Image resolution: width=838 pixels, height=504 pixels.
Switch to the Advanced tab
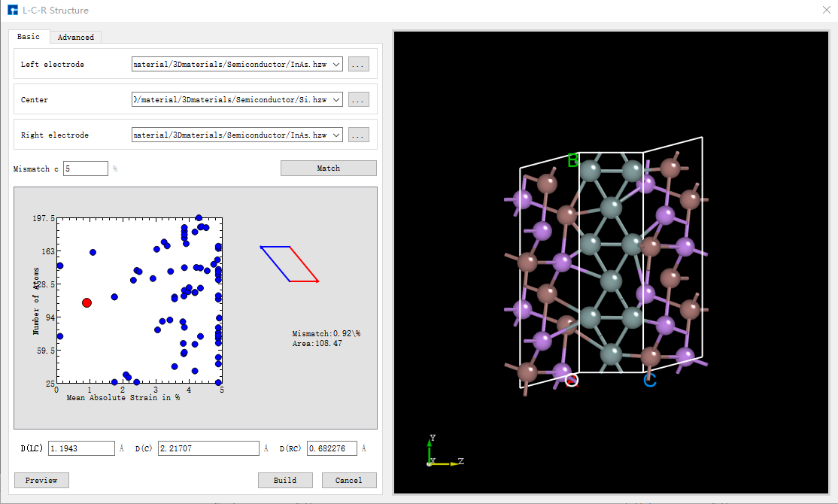(76, 37)
